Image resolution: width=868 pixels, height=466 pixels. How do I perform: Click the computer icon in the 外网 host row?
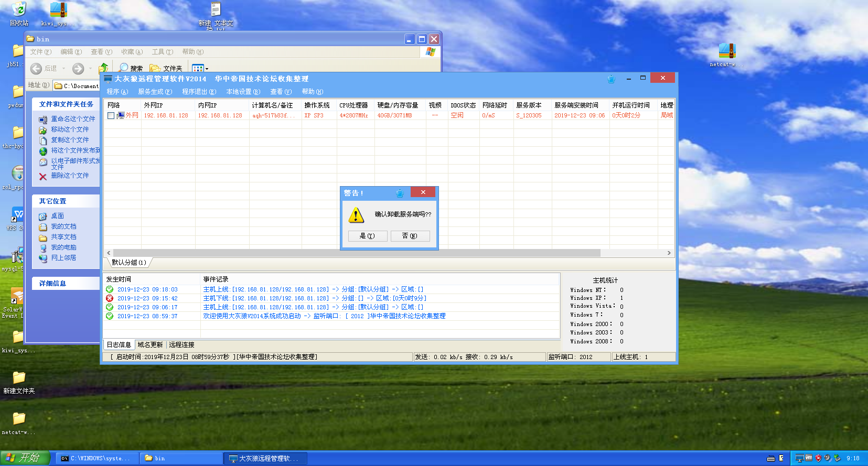(120, 115)
